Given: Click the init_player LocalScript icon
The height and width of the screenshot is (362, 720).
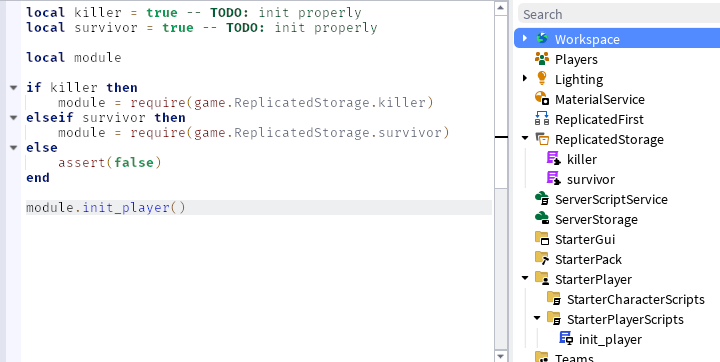Looking at the screenshot, I should (x=566, y=339).
